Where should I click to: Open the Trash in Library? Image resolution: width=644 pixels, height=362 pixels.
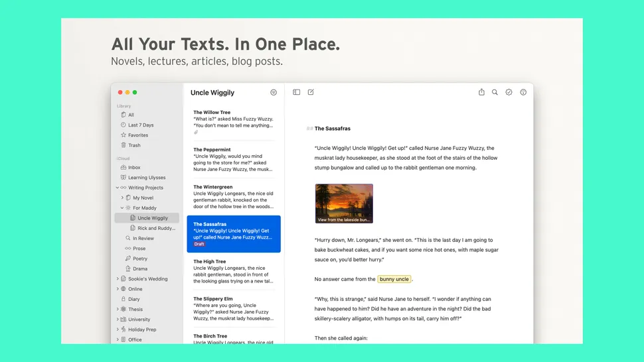tap(134, 145)
